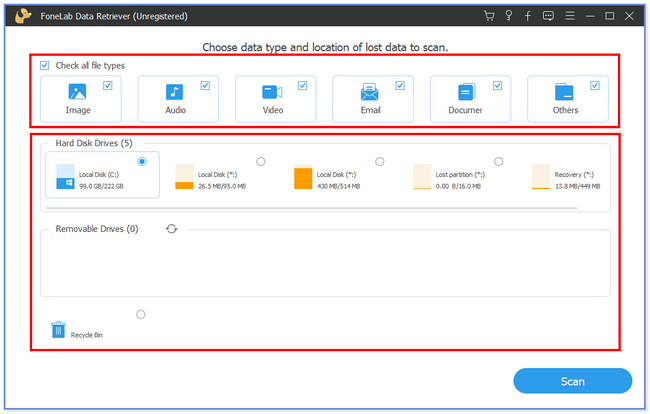
Task: Click the 'Hard Disk Drives (5)' heading
Action: point(94,143)
